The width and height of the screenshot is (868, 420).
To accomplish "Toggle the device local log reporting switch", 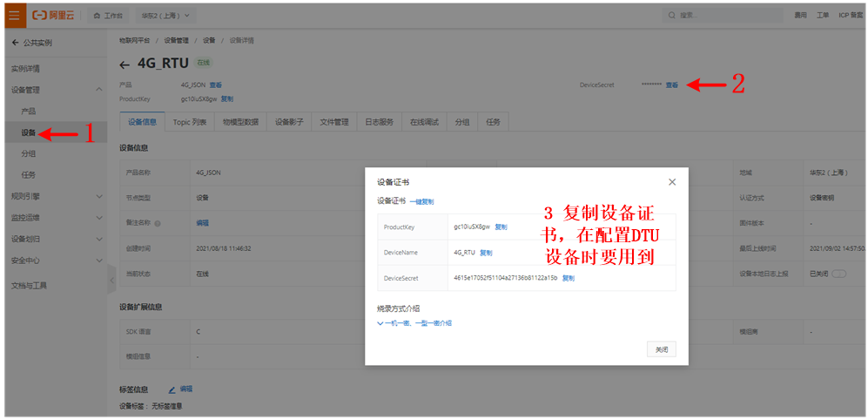I will click(838, 274).
